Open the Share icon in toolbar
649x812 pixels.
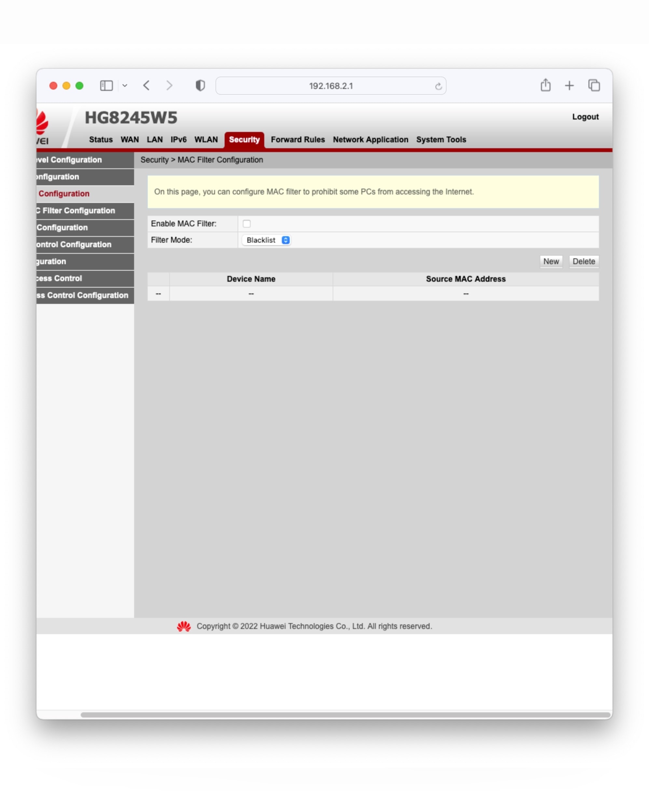545,85
